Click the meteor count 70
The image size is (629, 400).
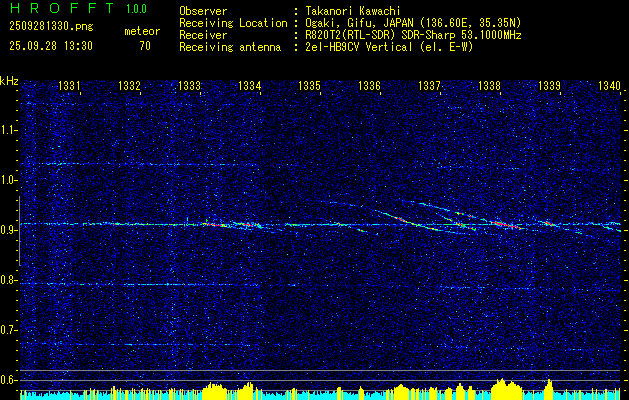[x=145, y=46]
